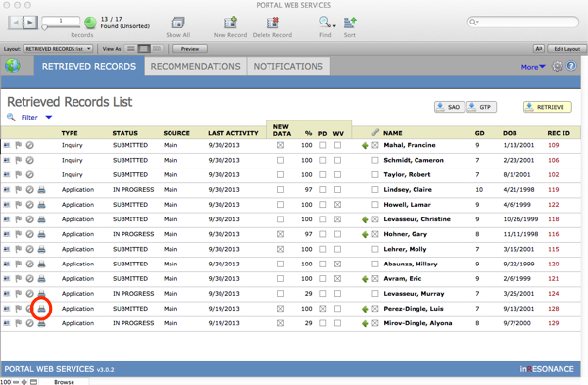This screenshot has height=385, width=588.
Task: Open the Find magnifier tool
Action: point(325,23)
